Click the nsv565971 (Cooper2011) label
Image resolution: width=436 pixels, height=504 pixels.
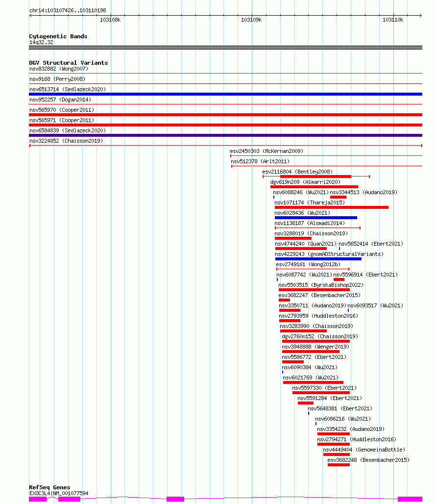(62, 120)
